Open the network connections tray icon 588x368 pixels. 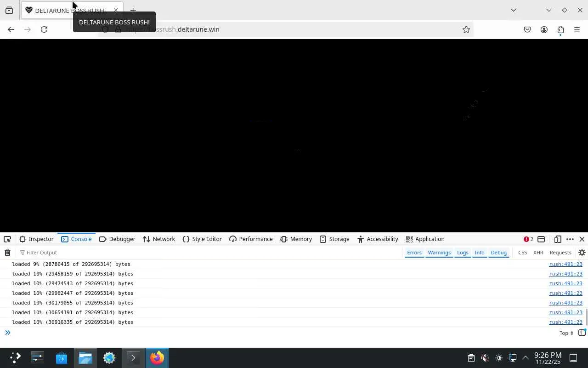[x=513, y=358]
